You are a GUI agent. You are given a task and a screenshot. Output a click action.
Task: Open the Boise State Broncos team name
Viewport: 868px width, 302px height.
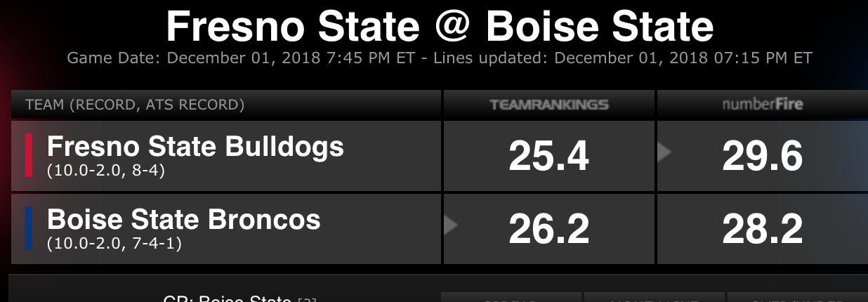point(183,219)
